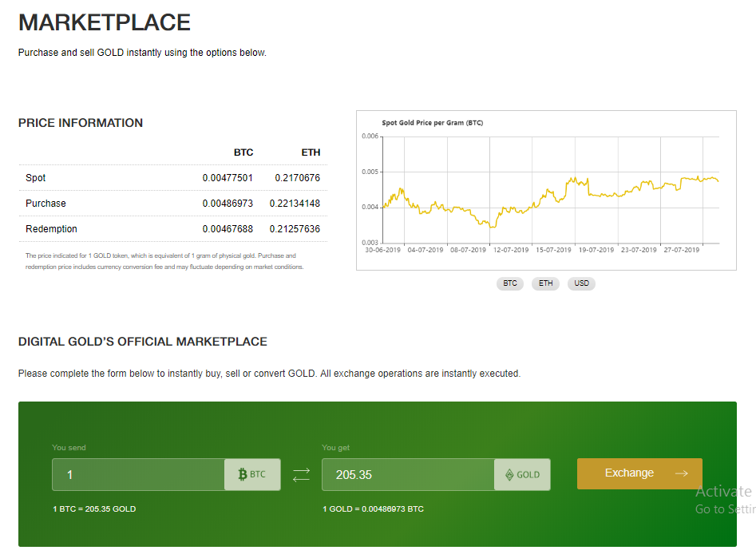The image size is (756, 558).
Task: Click the 1 BTC = 205.35 GOLD rate text
Action: 93,509
